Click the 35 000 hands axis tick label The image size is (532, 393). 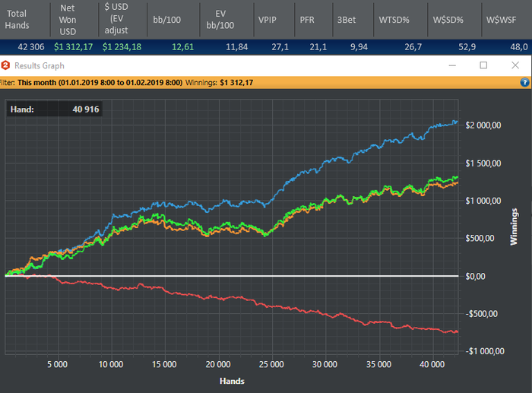378,365
